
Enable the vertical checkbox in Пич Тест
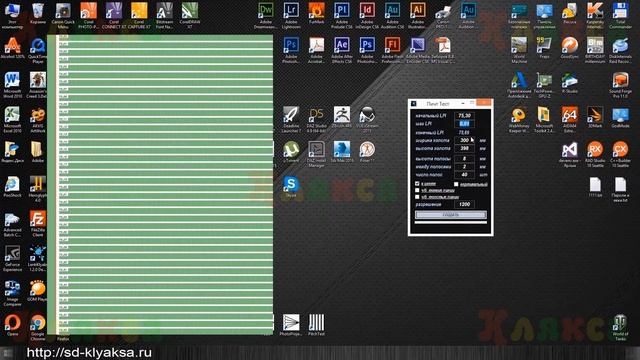[456, 184]
